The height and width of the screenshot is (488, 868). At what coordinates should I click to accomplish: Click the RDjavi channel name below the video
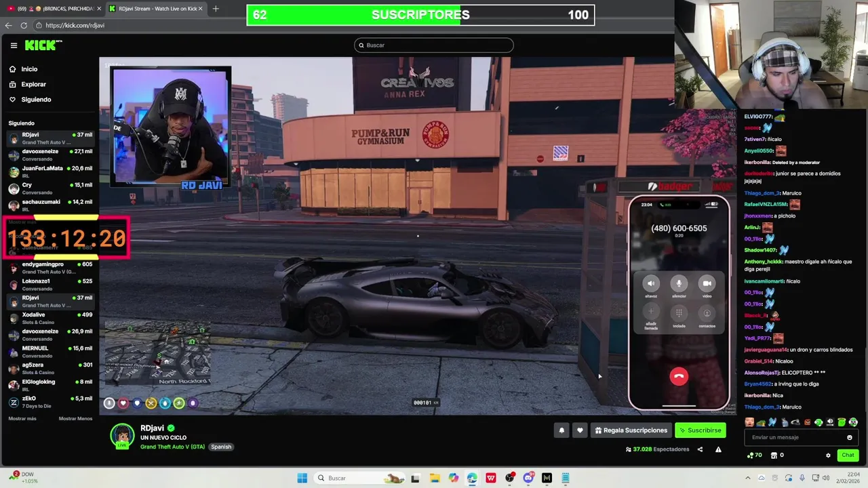point(152,428)
